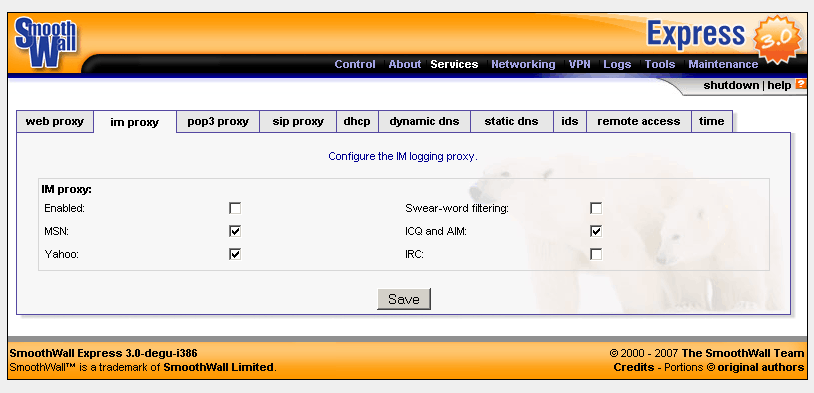Image resolution: width=814 pixels, height=393 pixels.
Task: Click the Save button
Action: click(404, 299)
